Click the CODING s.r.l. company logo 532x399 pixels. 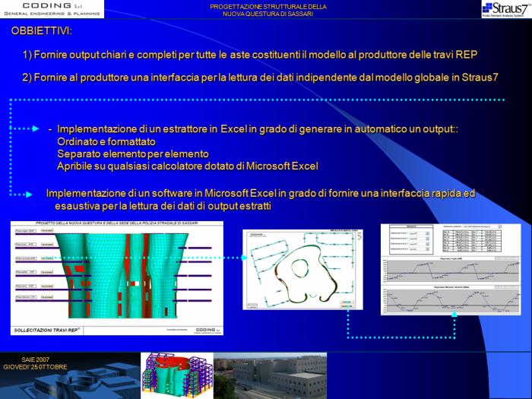pos(52,9)
